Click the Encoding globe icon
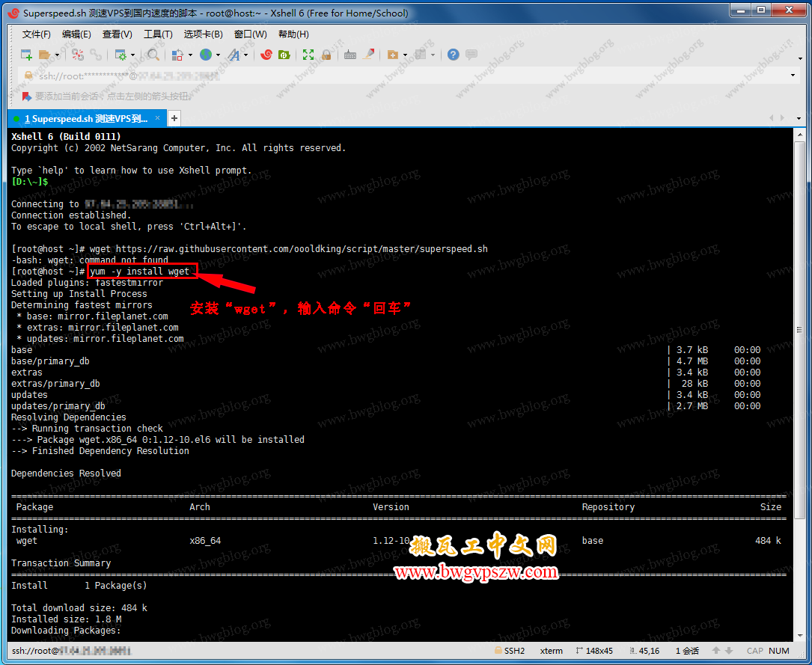 (206, 55)
